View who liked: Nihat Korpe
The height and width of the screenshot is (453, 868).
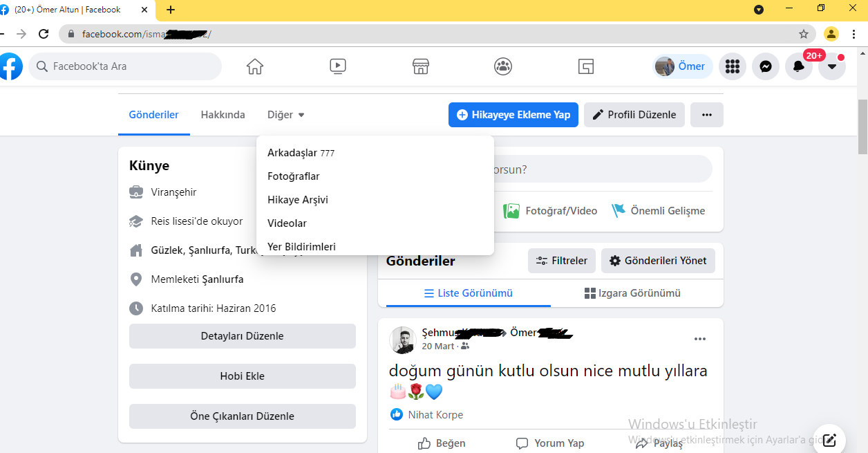[x=435, y=415]
